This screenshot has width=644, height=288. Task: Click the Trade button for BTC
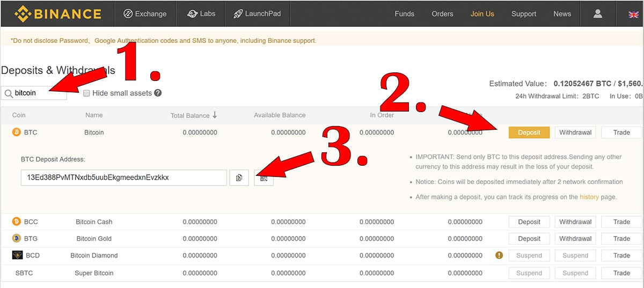621,132
